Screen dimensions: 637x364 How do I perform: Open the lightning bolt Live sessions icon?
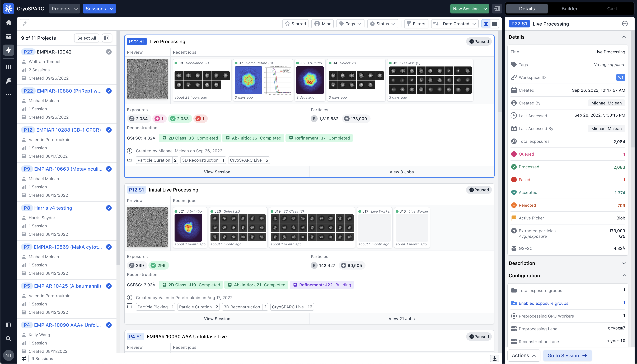pos(8,50)
